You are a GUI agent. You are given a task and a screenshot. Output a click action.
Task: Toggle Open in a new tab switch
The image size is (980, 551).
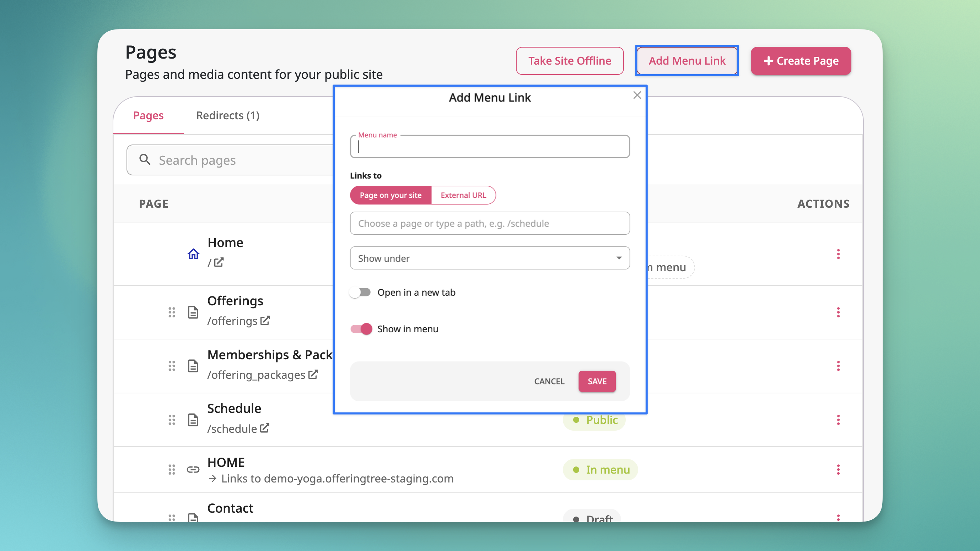click(360, 292)
